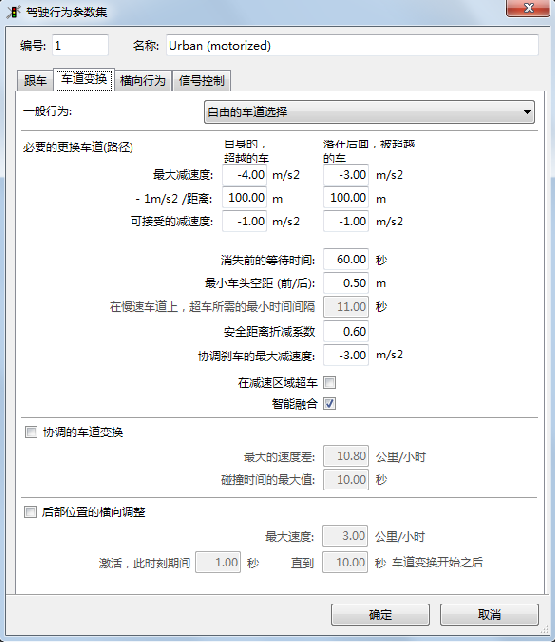Click the 消失前的等待时间 field showing 60.00

point(346,259)
